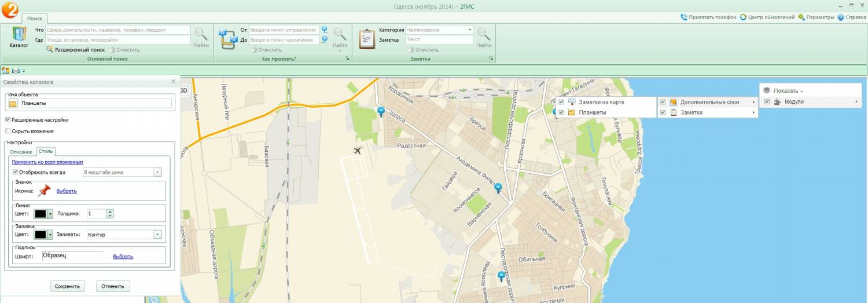Click Привязать телефон phone icon
The height and width of the screenshot is (303, 868).
click(684, 17)
